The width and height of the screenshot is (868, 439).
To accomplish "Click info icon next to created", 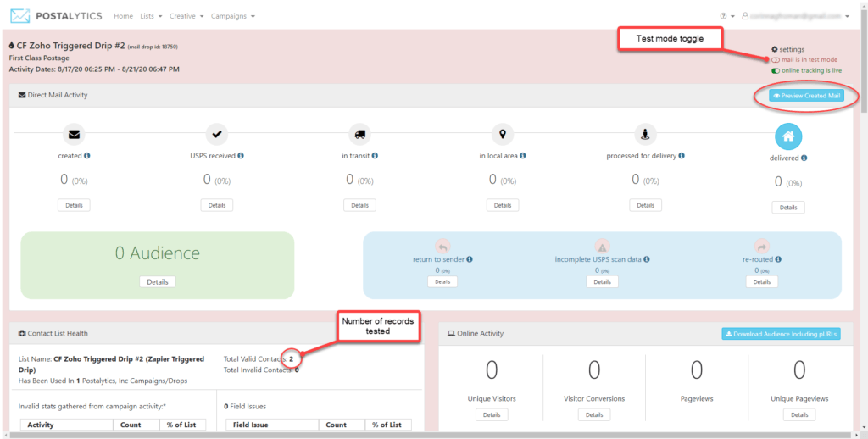I will coord(87,156).
